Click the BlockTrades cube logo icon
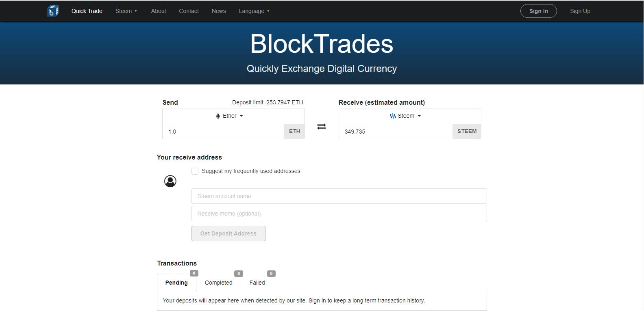 (x=53, y=11)
